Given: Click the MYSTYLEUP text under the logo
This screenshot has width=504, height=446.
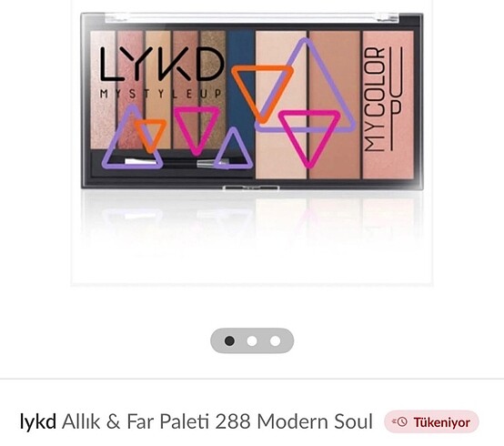Looking at the screenshot, I should click(x=161, y=94).
